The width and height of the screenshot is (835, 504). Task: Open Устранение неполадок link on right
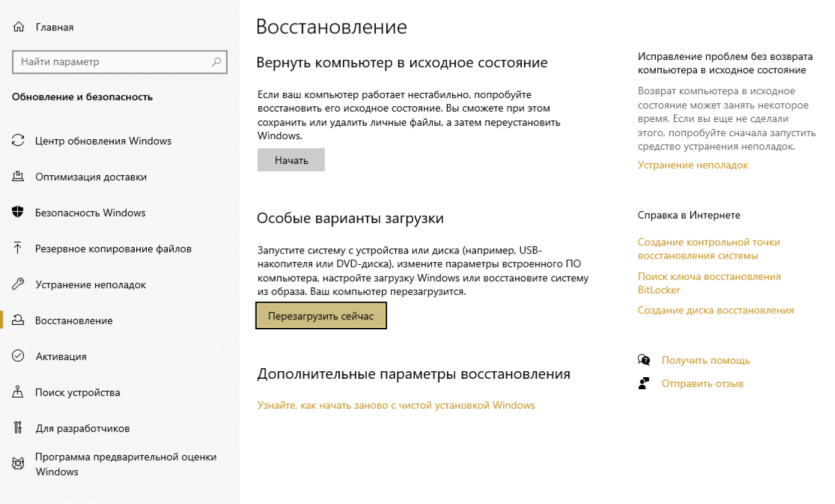(x=693, y=165)
